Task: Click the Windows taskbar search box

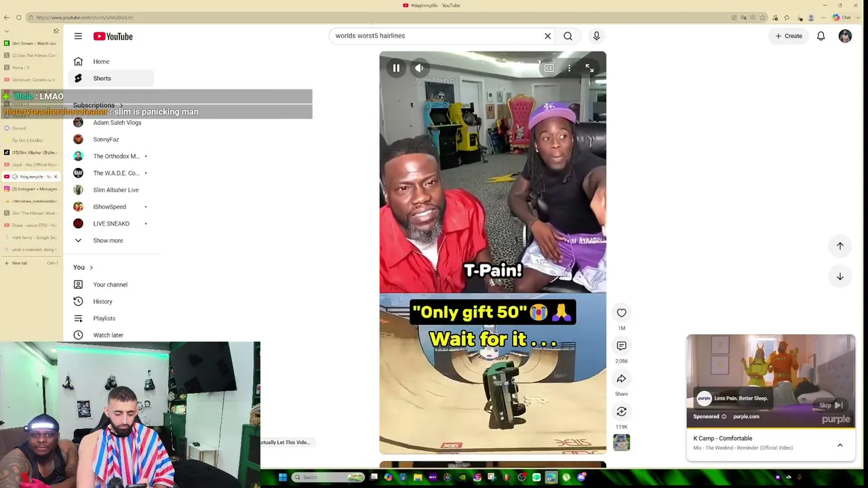Action: 329,477
